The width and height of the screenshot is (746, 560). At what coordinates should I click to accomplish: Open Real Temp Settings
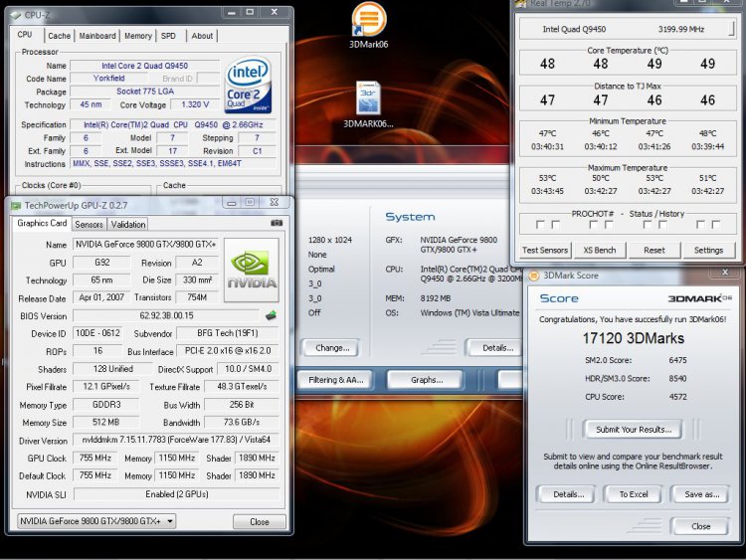coord(708,250)
